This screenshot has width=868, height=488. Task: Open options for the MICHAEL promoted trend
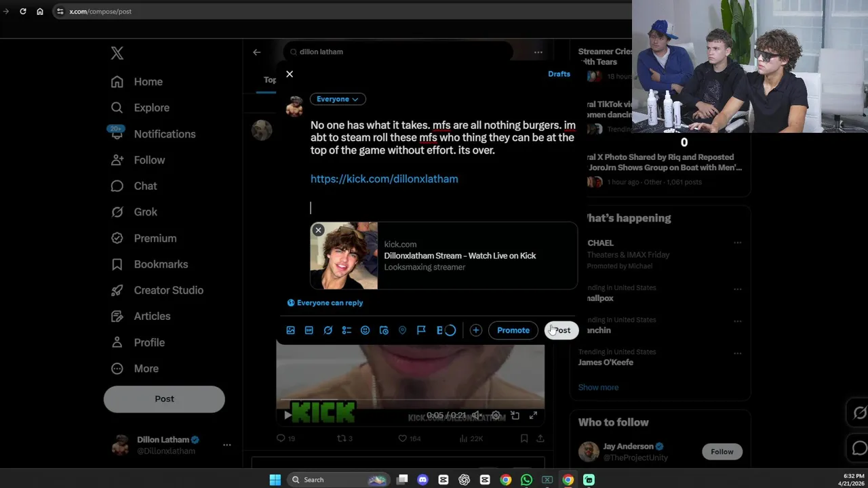(x=737, y=243)
